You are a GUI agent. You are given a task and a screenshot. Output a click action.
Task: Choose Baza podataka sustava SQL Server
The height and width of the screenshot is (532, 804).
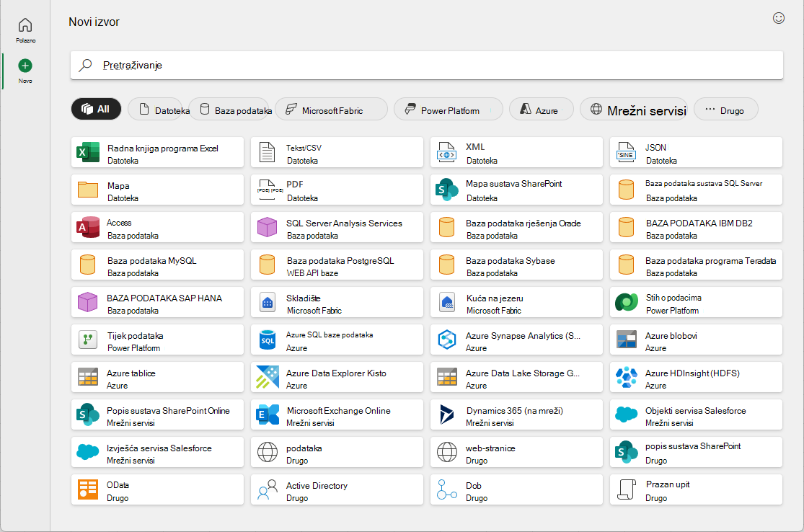pos(697,190)
